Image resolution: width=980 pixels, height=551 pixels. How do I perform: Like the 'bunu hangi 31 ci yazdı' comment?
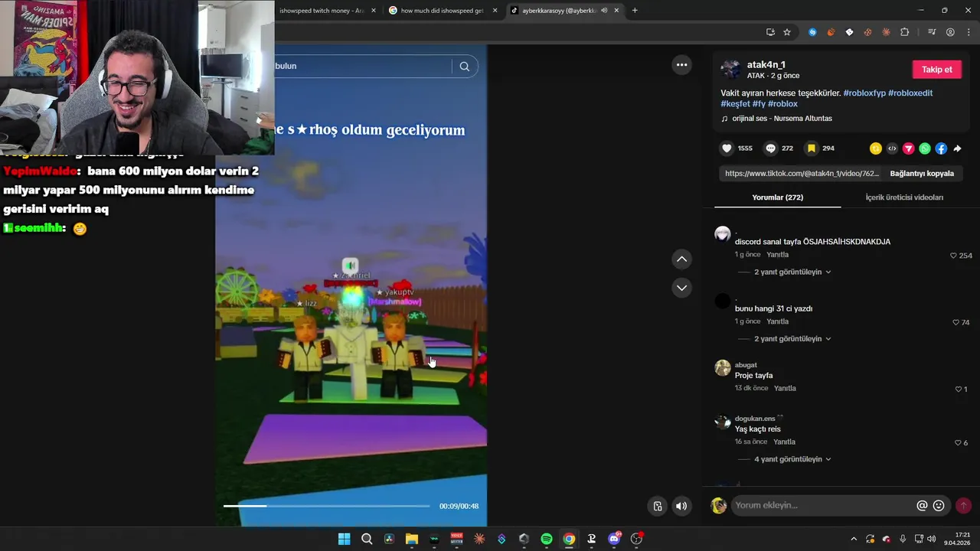click(955, 322)
